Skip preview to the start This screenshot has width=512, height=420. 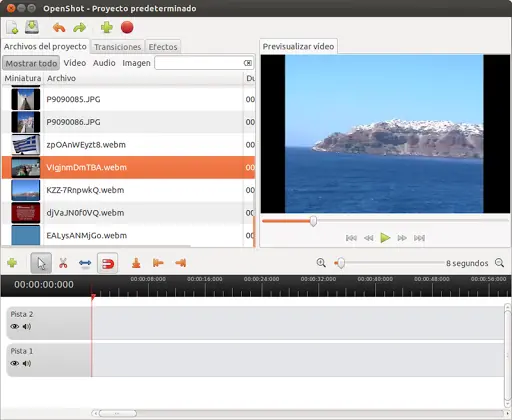[351, 238]
